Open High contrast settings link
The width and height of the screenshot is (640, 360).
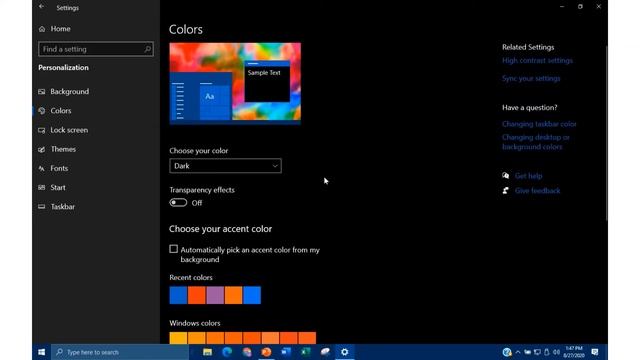537,60
